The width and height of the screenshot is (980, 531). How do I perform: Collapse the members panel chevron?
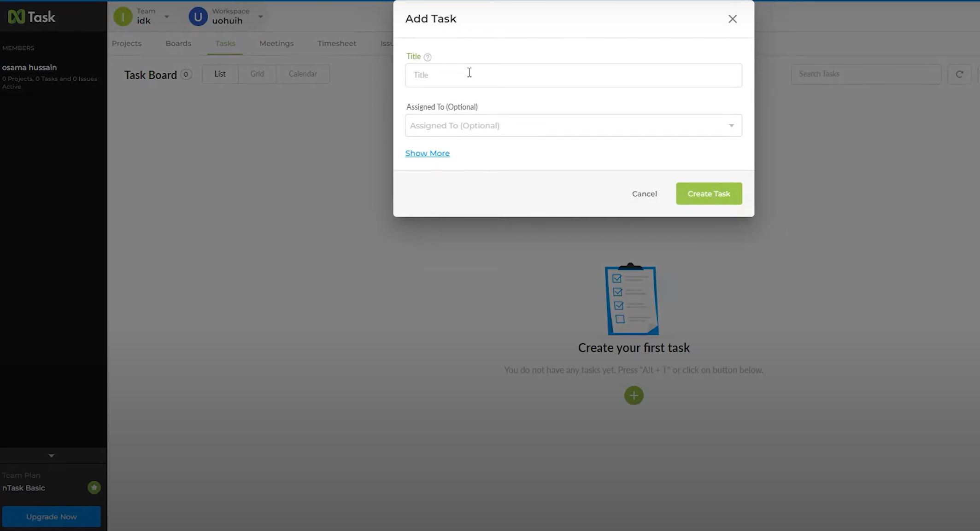pos(52,455)
